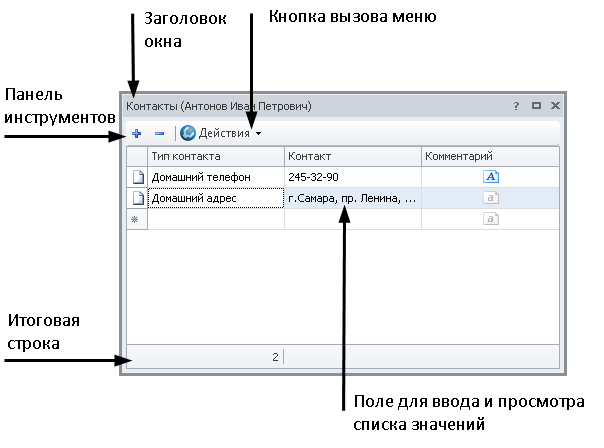Open the comment icon in the Домашний телефон row

point(491,177)
